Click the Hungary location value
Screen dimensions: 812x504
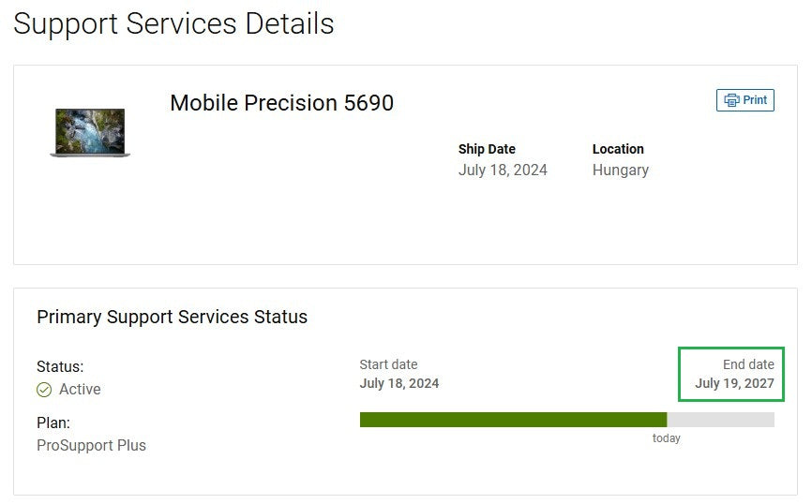621,170
